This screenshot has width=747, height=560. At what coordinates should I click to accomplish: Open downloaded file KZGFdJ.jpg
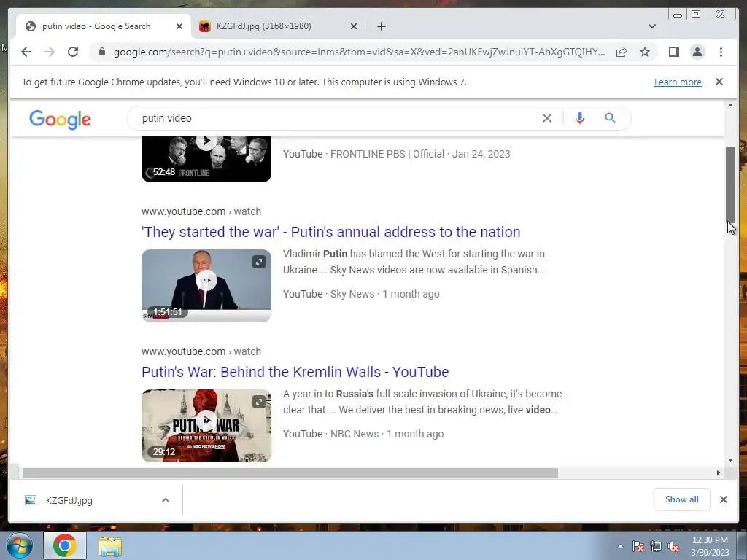point(69,500)
